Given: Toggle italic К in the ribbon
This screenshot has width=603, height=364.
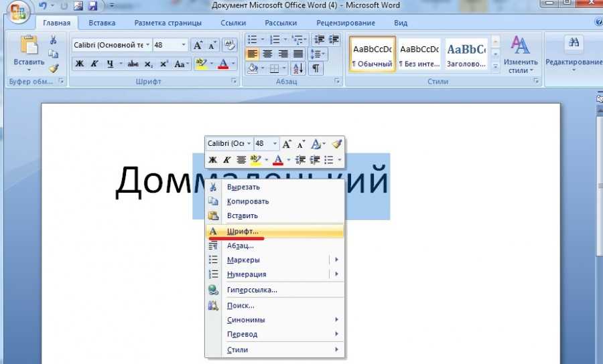Looking at the screenshot, I should [94, 64].
